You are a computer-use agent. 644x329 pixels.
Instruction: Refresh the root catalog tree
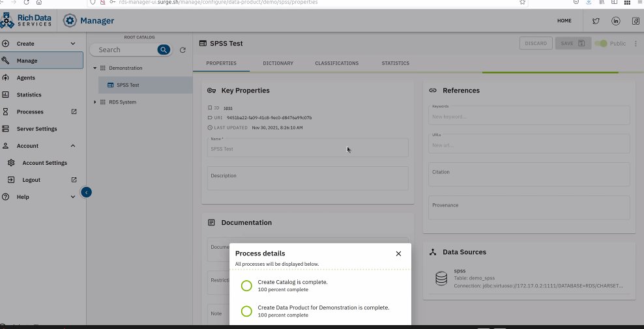(x=183, y=50)
